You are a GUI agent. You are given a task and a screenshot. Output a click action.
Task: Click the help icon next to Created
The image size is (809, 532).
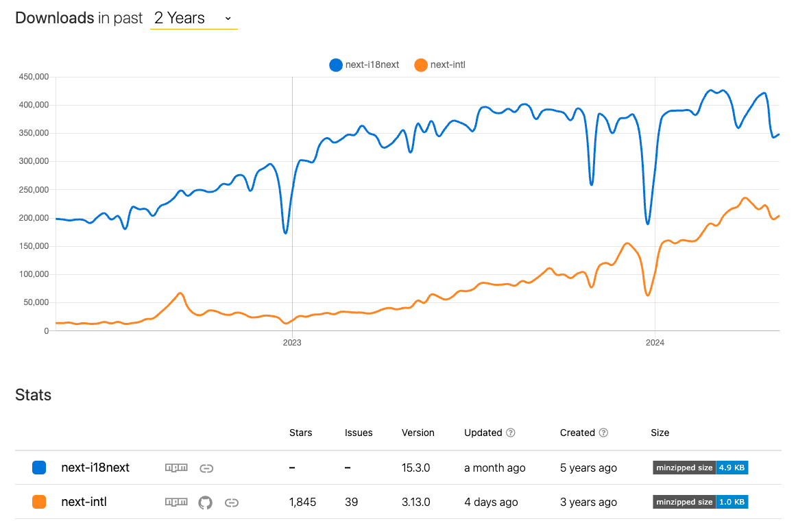click(x=603, y=433)
